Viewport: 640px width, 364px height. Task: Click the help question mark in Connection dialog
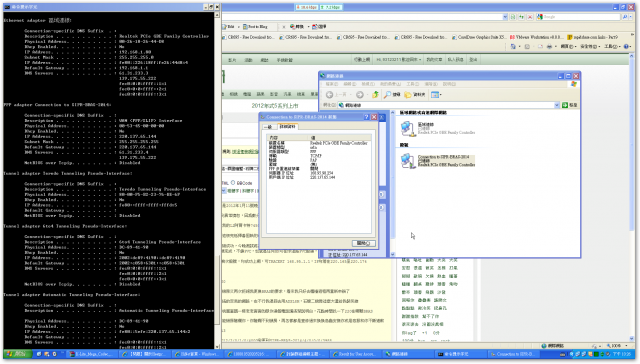[x=366, y=117]
